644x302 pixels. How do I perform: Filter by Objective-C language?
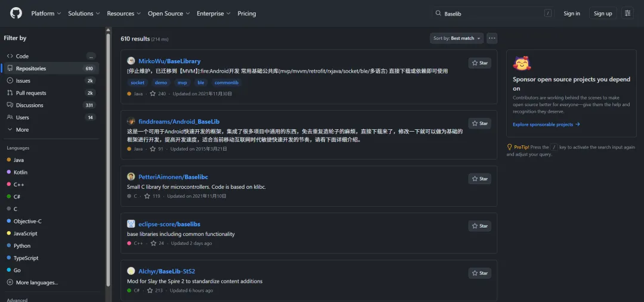[51, 221]
